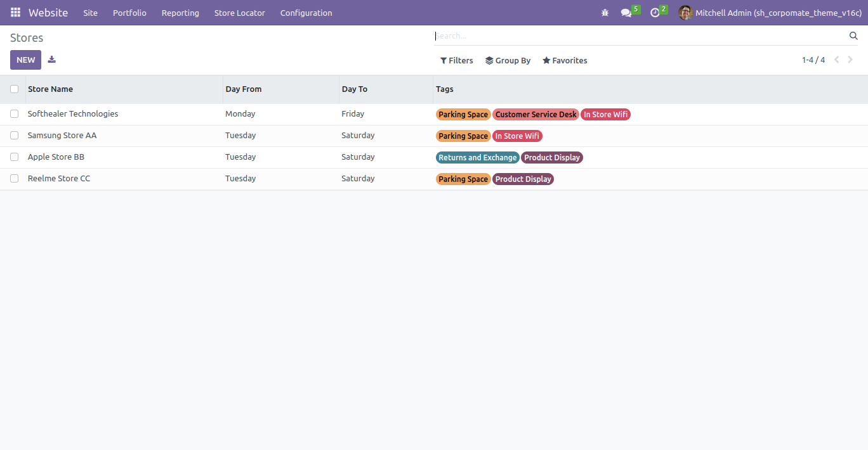868x450 pixels.
Task: Click Parking Space tag on Softhealer row
Action: coord(463,115)
